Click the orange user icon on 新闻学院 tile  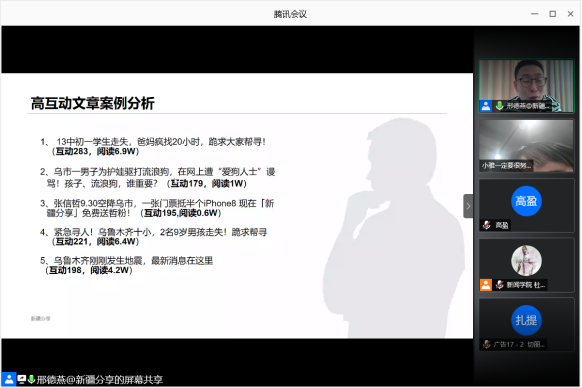pos(485,285)
